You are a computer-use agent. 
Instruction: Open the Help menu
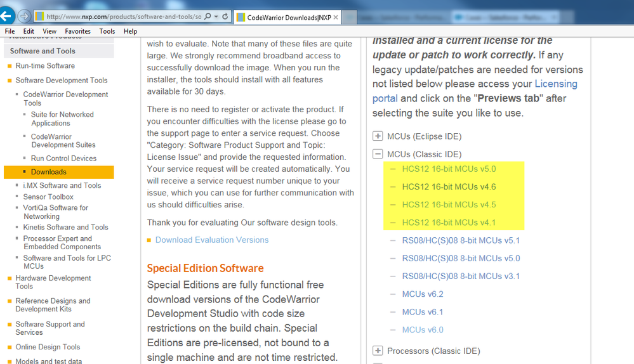pos(130,31)
